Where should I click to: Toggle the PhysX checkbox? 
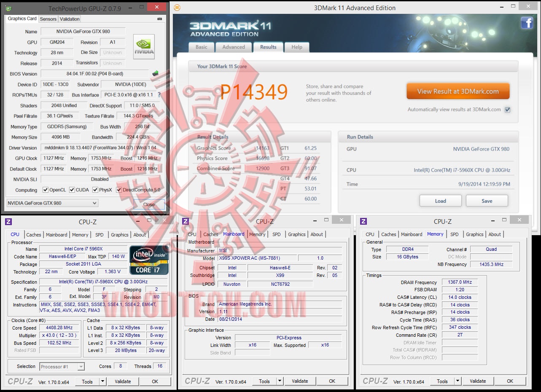95,190
